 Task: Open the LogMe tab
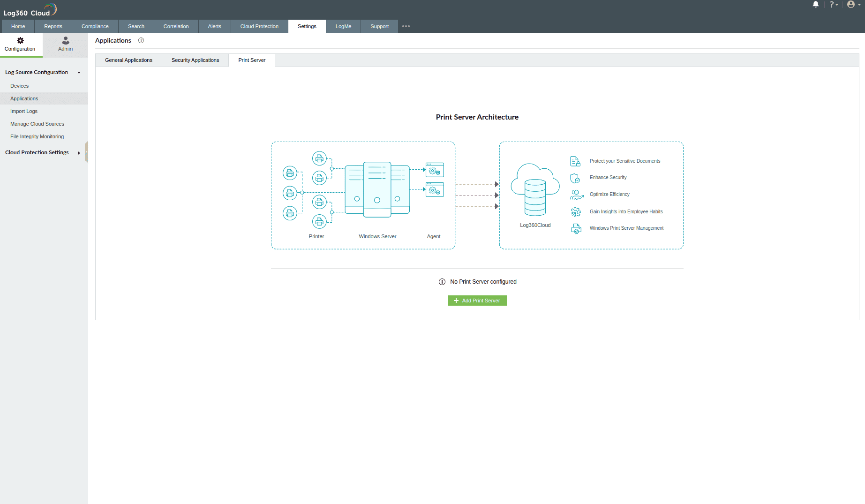[343, 26]
